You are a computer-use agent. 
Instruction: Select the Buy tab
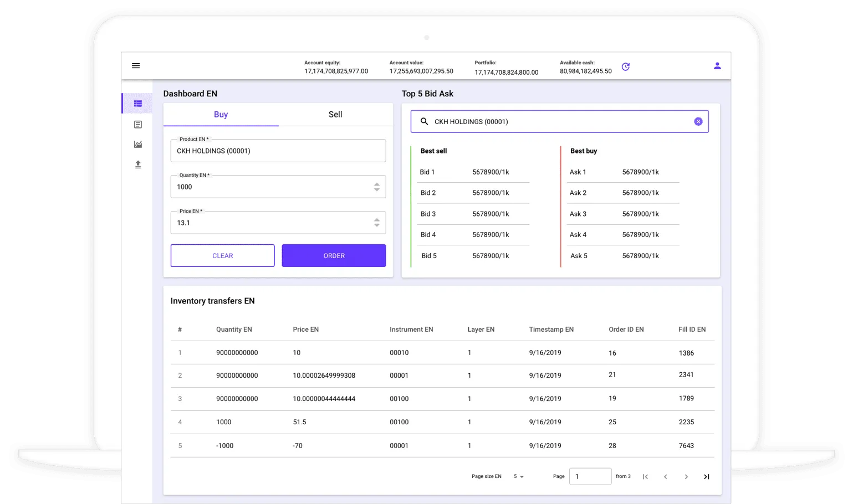(221, 115)
